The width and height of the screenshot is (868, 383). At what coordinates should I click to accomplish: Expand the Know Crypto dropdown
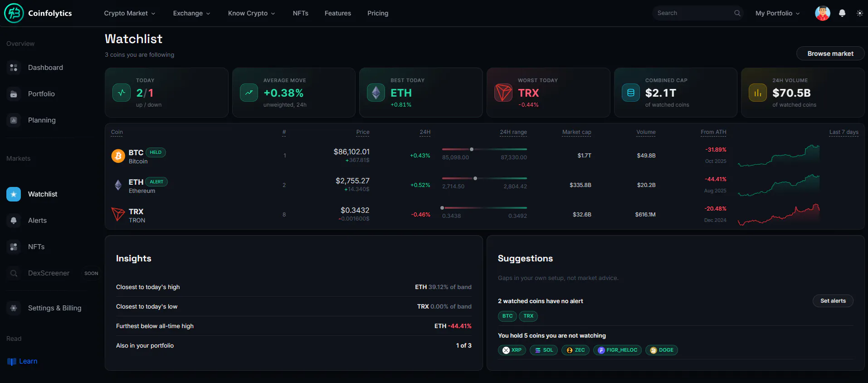[251, 13]
